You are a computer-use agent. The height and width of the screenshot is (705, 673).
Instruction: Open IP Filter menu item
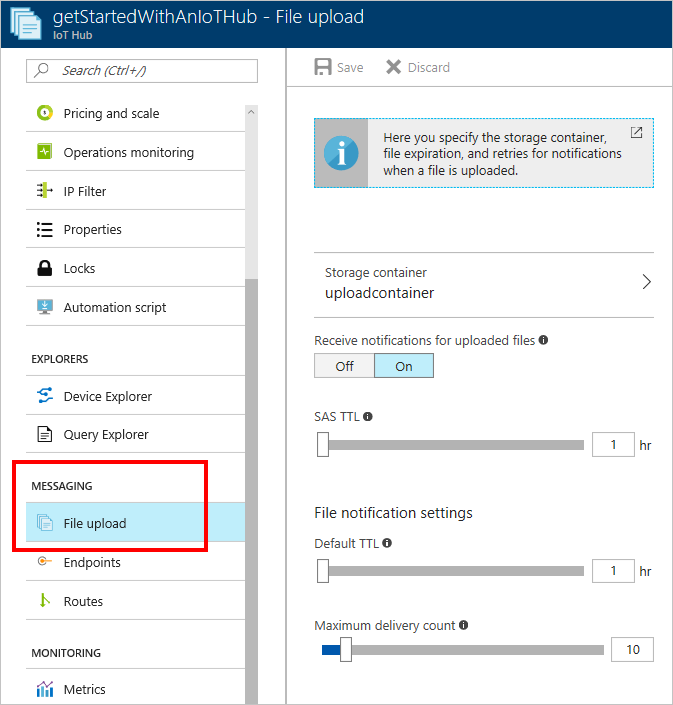(x=135, y=191)
